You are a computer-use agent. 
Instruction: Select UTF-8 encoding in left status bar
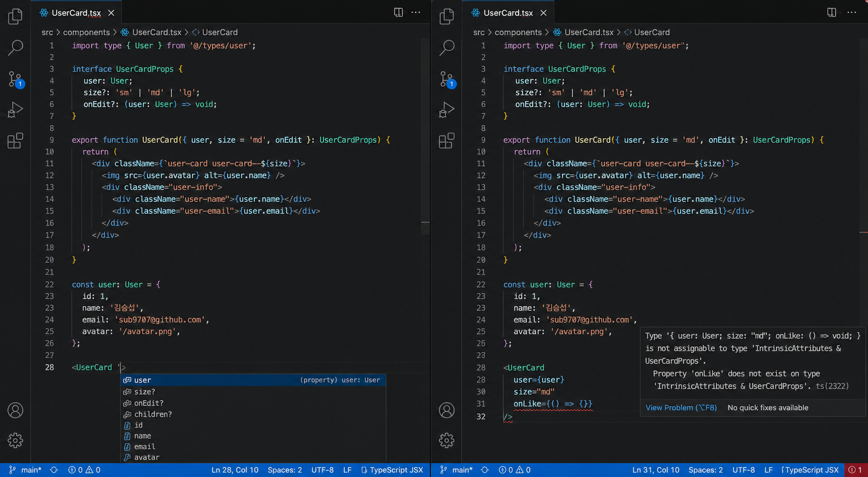pyautogui.click(x=322, y=470)
